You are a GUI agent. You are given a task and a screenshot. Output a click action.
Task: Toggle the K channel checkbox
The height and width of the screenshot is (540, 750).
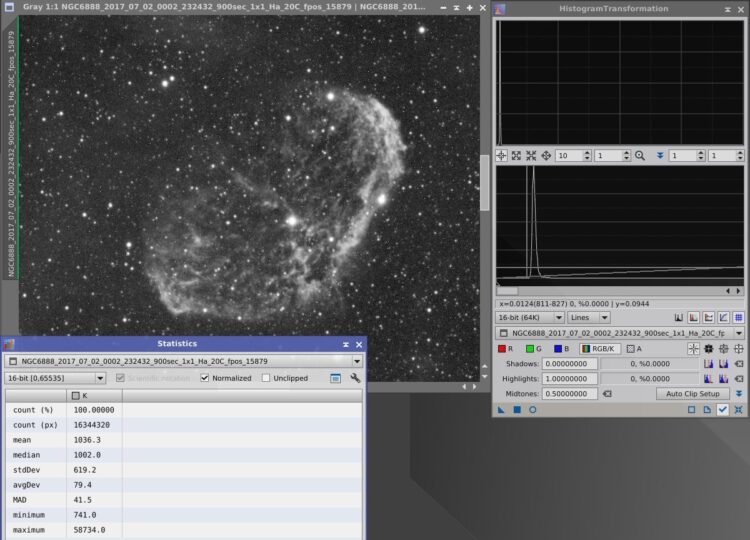pyautogui.click(x=76, y=396)
